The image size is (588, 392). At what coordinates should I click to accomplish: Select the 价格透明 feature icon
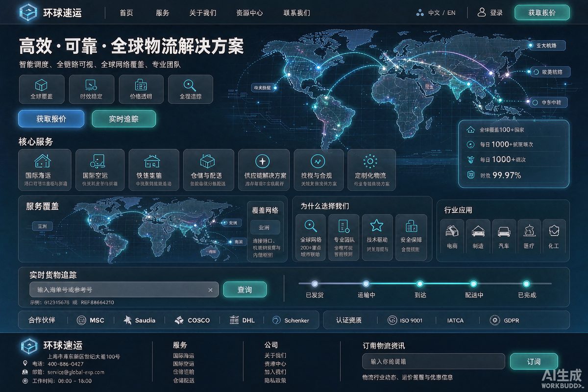click(x=141, y=84)
